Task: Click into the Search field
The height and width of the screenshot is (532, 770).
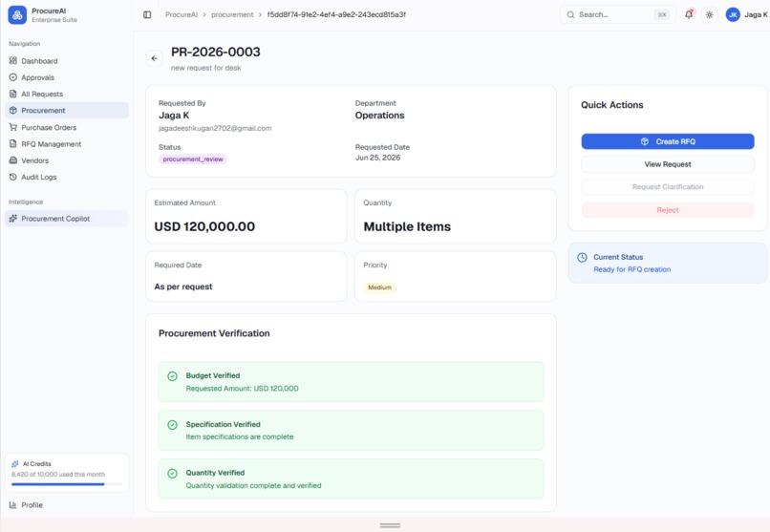Action: [618, 14]
